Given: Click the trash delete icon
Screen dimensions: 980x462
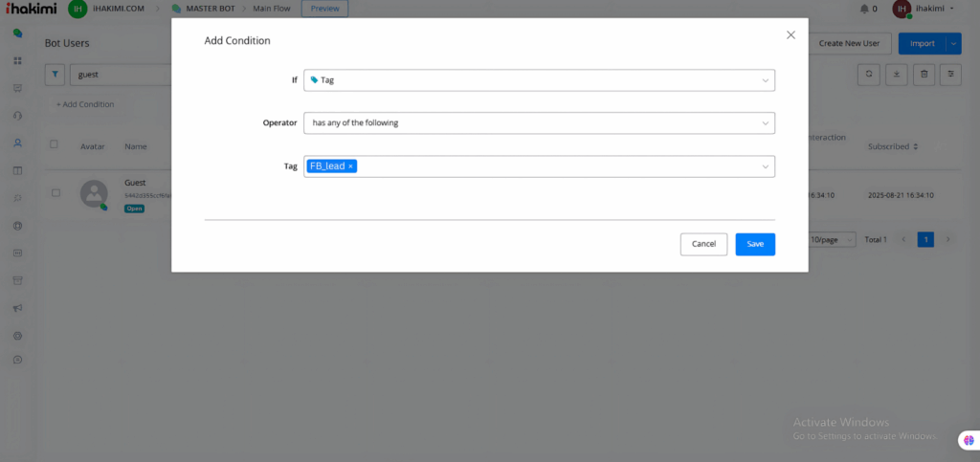Looking at the screenshot, I should click(924, 74).
